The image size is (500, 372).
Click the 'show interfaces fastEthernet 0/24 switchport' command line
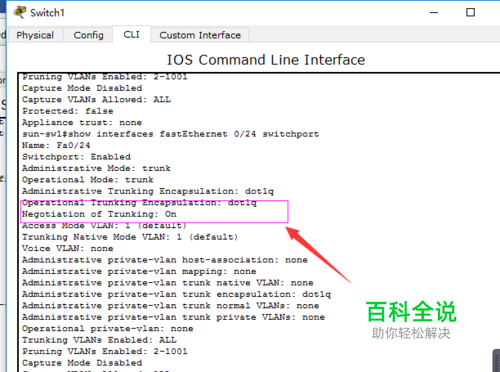pyautogui.click(x=170, y=134)
